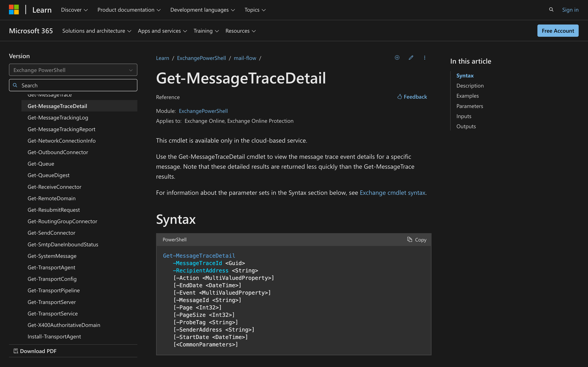The image size is (588, 367).
Task: Click -MessageTraceId parameter in code block
Action: (198, 263)
